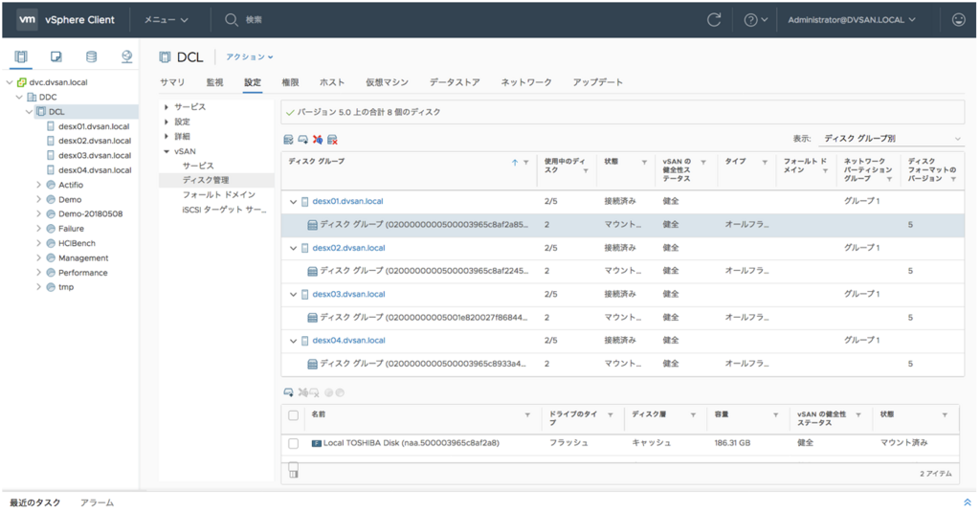Check the Local TOSHIBA Disk row checkbox
The image size is (980, 513).
[x=293, y=444]
